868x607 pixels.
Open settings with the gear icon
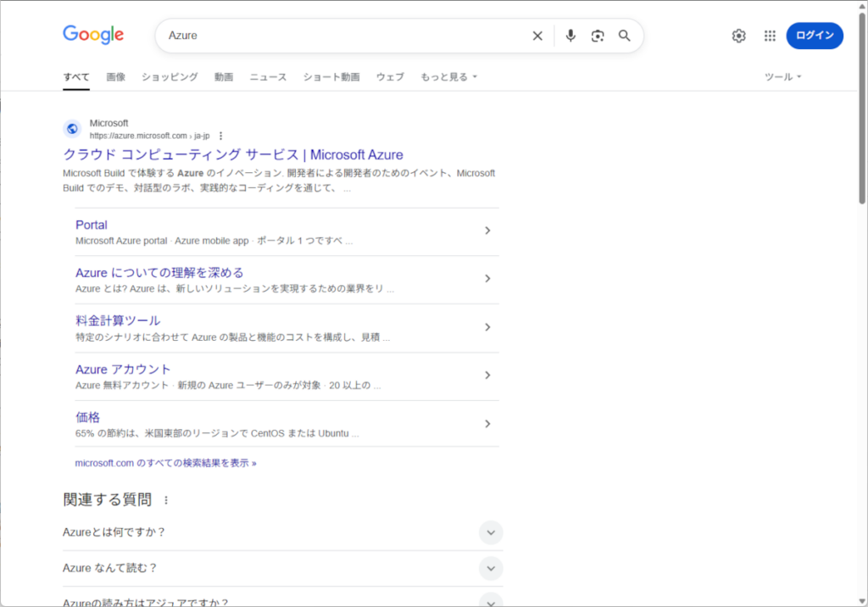pos(738,36)
